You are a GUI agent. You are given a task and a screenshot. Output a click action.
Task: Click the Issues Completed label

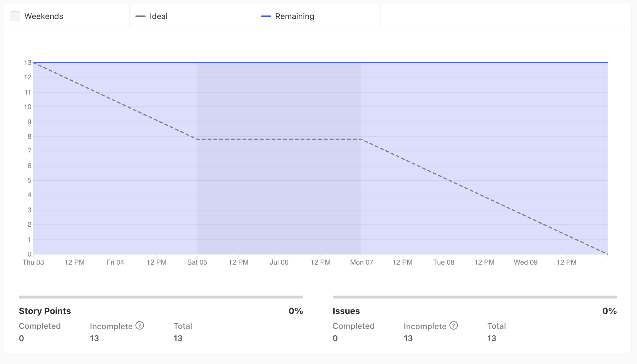coord(353,326)
